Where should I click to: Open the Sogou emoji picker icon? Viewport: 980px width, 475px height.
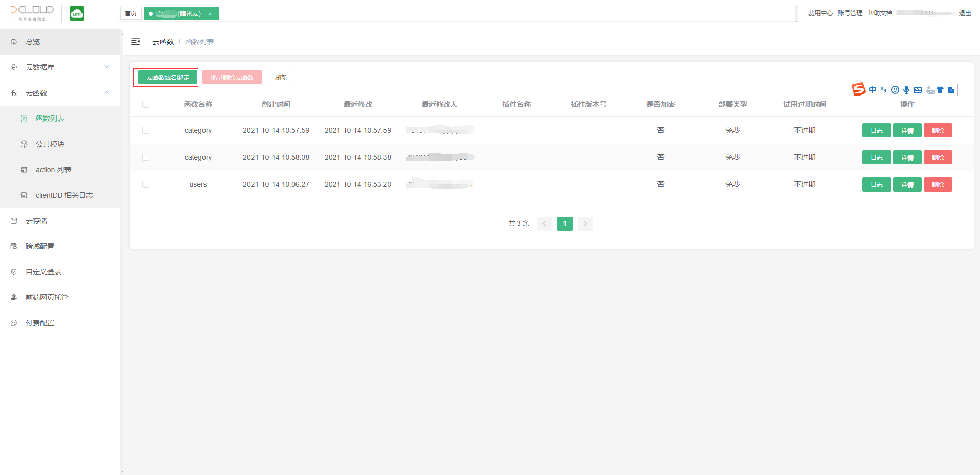click(x=895, y=90)
